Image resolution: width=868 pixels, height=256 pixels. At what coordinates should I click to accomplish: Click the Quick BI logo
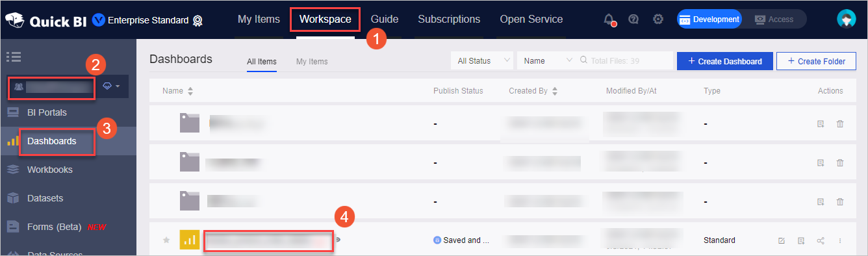(x=45, y=20)
